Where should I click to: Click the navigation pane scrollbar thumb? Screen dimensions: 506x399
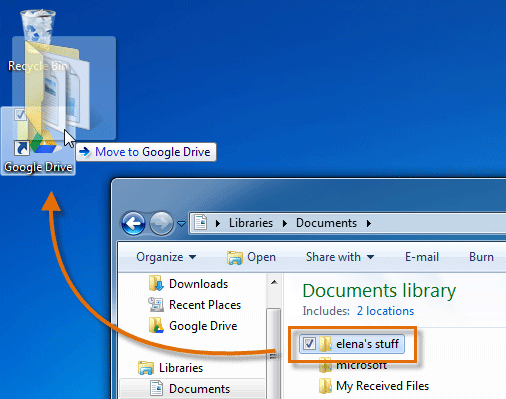point(274,353)
